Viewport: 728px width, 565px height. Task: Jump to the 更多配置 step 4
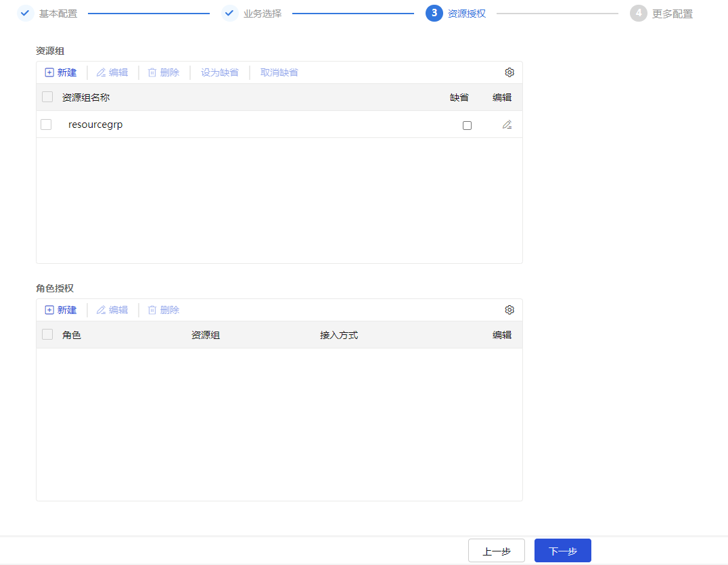tap(661, 14)
